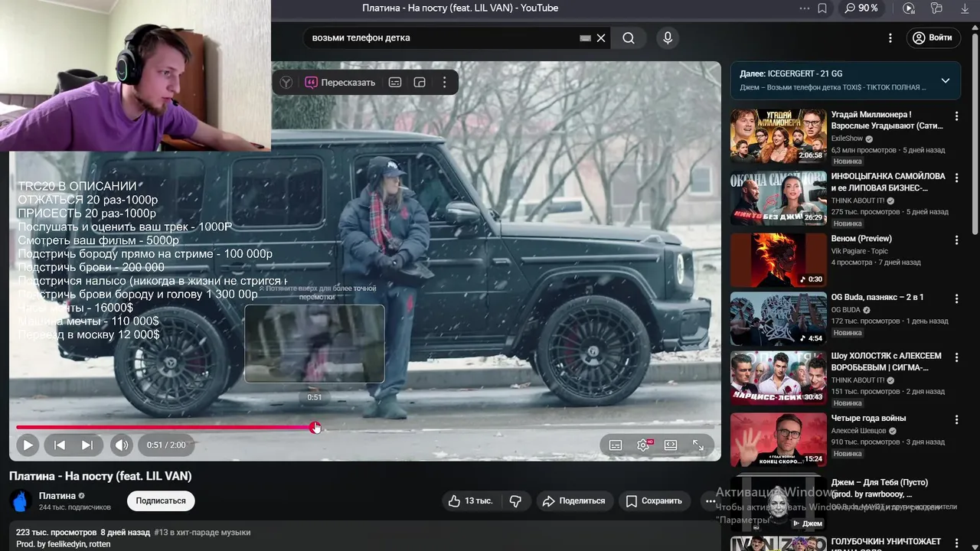Open options menu for 'Джем – Для Тебя'
980x551 pixels.
[x=956, y=484]
